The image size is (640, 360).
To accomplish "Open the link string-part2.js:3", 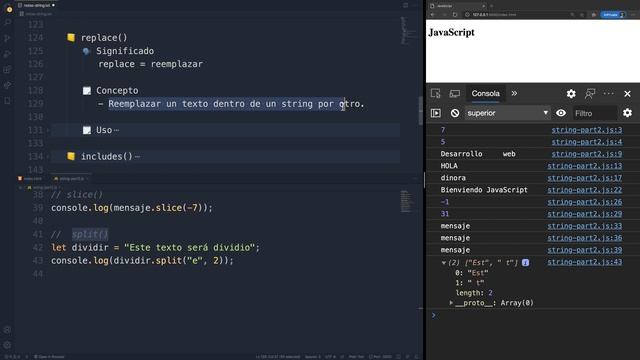I will coord(587,130).
